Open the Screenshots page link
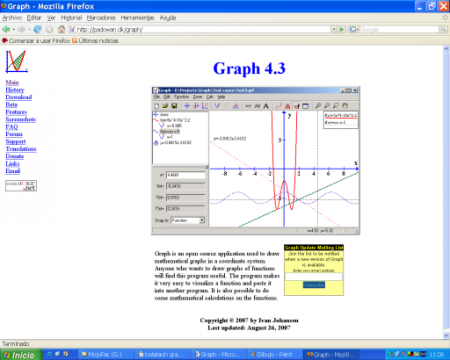 (x=21, y=119)
